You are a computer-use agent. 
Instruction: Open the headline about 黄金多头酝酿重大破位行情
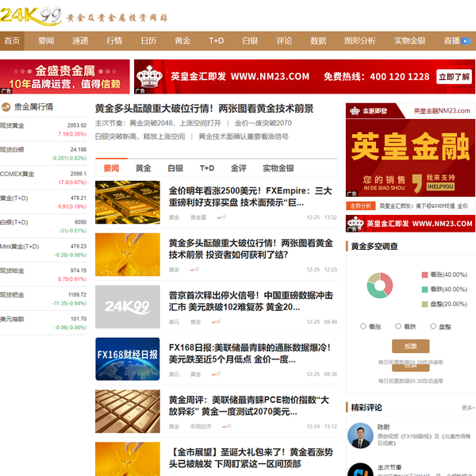204,109
